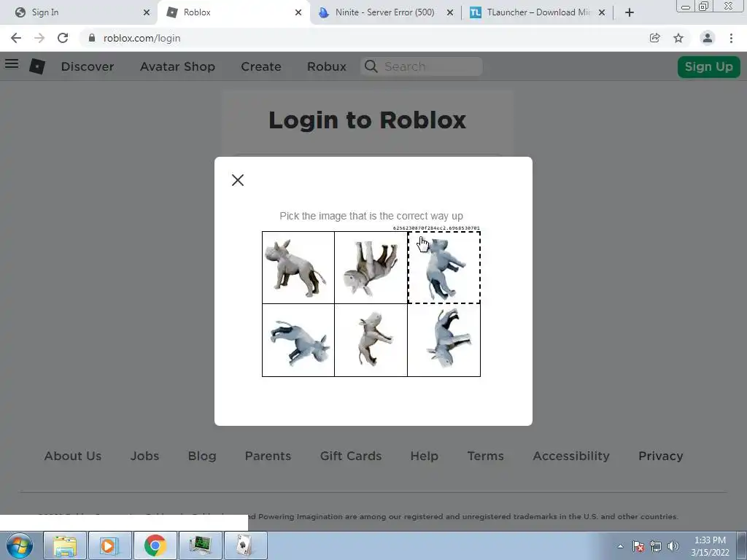
Task: Switch to the Ninite Server Error tab
Action: [x=384, y=12]
